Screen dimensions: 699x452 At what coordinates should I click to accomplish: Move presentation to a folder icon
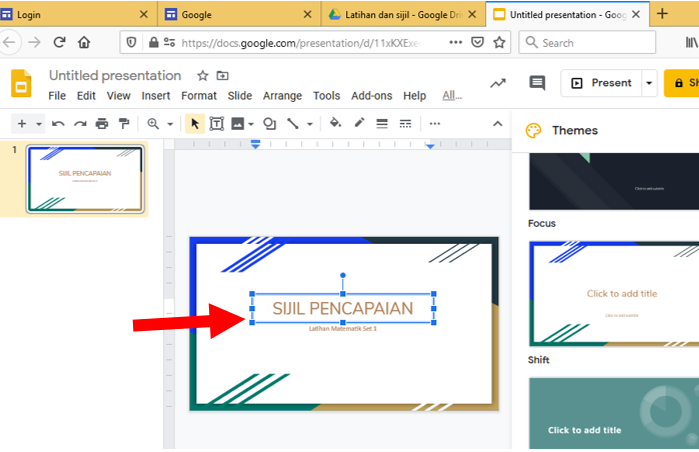(222, 76)
